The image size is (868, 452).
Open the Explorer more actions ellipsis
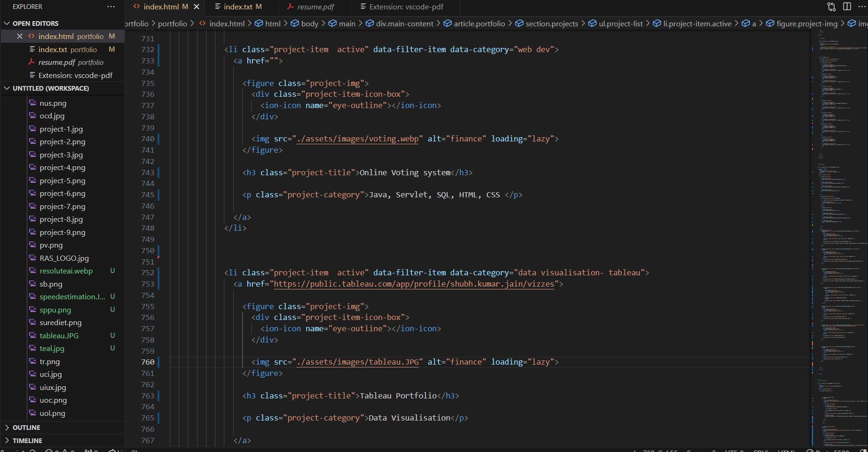coord(111,7)
